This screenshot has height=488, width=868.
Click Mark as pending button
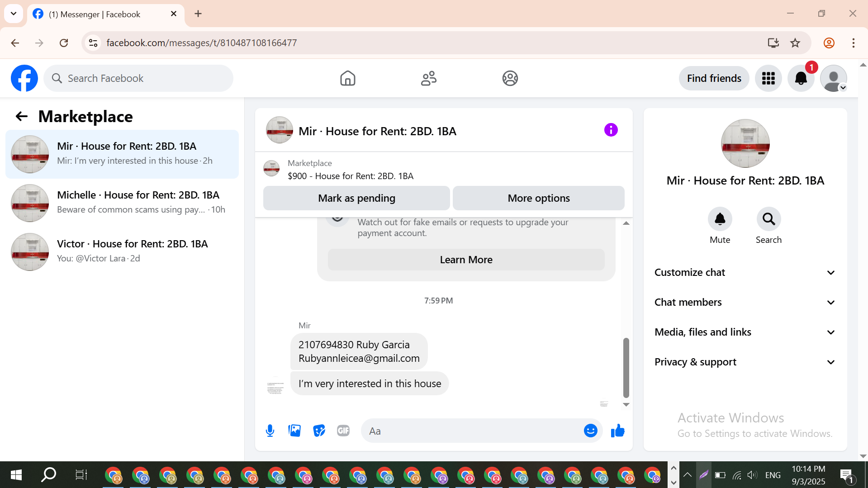[356, 198]
